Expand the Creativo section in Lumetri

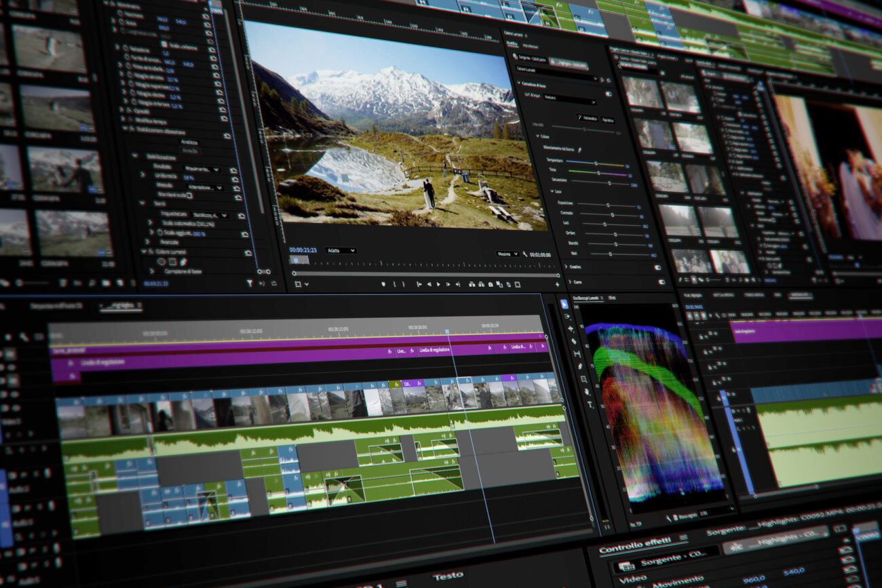565,267
